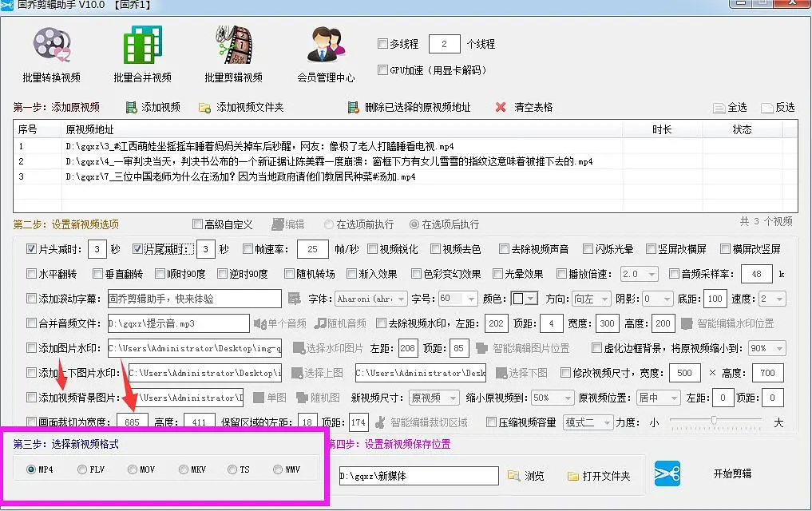Click the 原视频地址 column header
The image size is (812, 511).
[x=342, y=129]
